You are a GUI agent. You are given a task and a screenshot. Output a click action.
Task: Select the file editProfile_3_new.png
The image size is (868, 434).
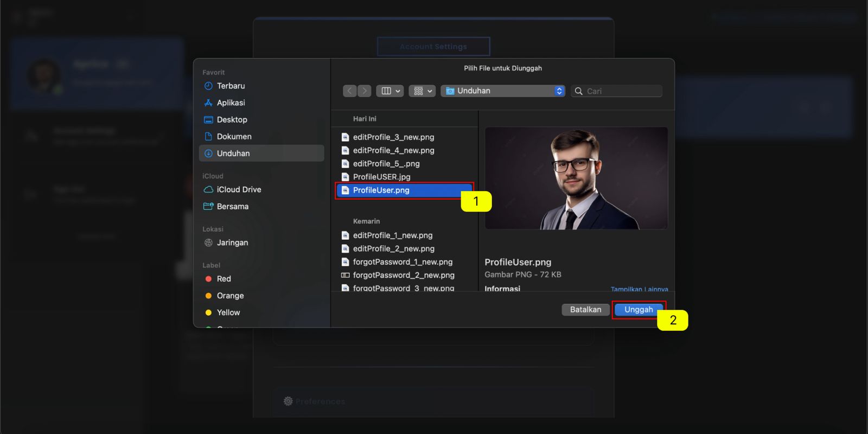pyautogui.click(x=393, y=137)
